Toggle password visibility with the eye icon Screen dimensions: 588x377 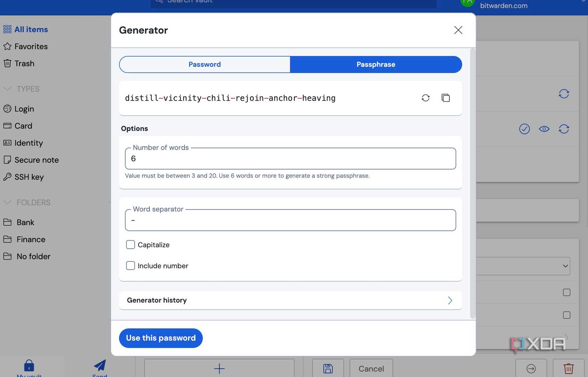tap(544, 129)
